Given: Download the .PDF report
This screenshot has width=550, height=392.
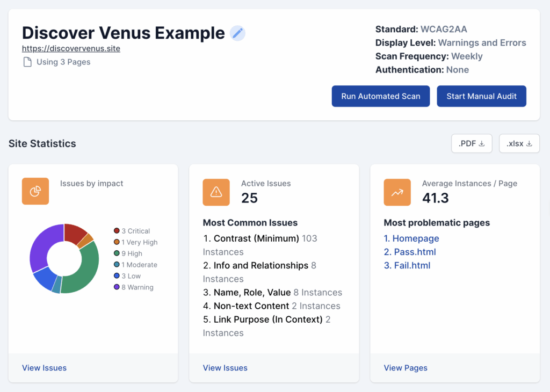Looking at the screenshot, I should click(472, 143).
